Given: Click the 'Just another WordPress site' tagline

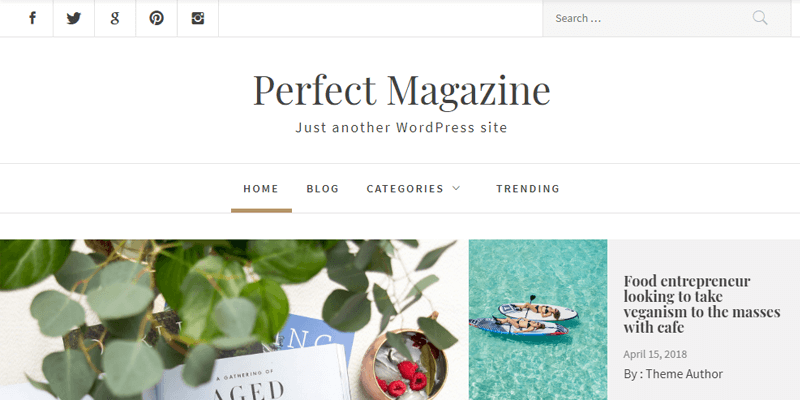Looking at the screenshot, I should (402, 128).
